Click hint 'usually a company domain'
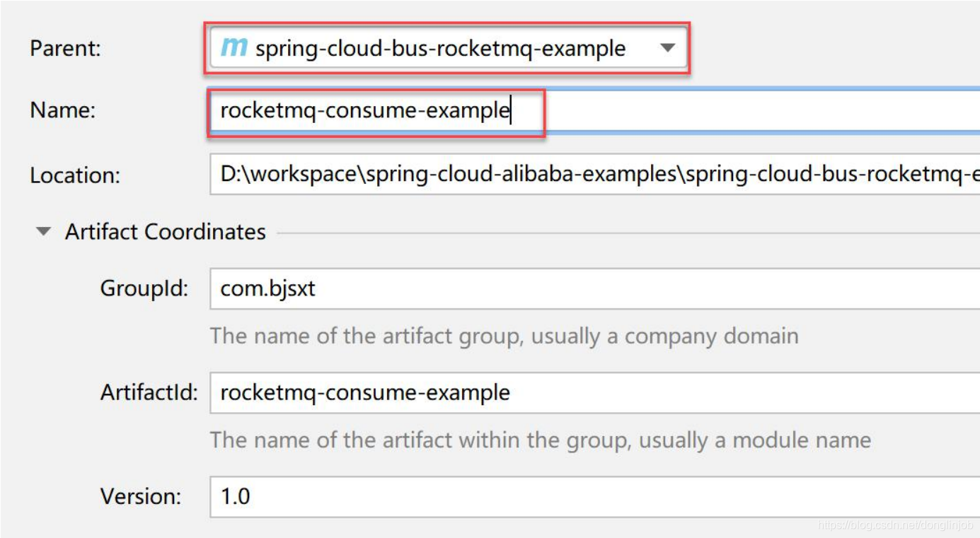This screenshot has height=538, width=980. tap(664, 336)
